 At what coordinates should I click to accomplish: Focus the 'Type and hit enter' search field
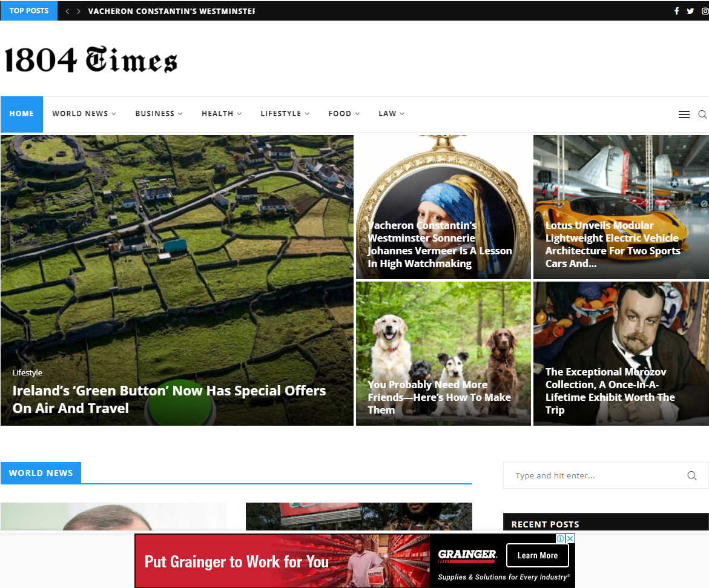[x=606, y=475]
